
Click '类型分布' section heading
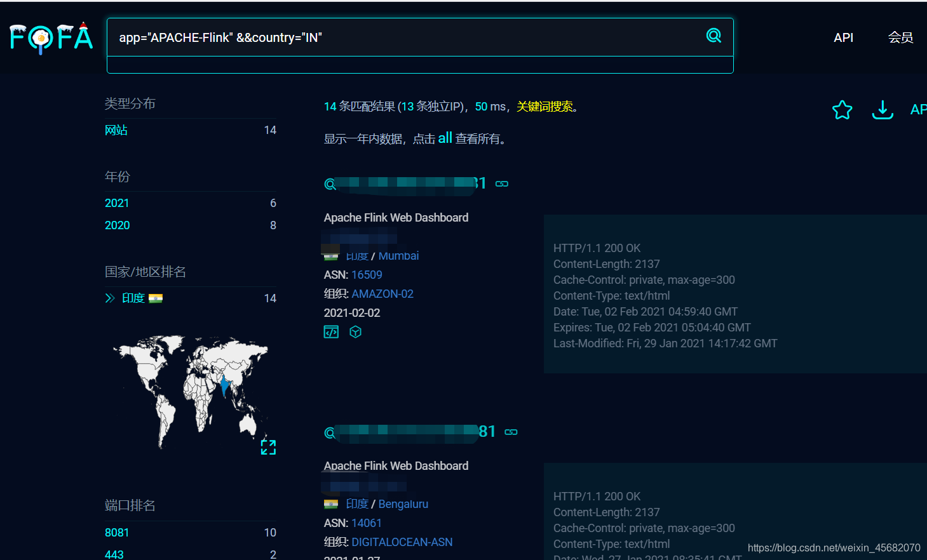point(130,103)
